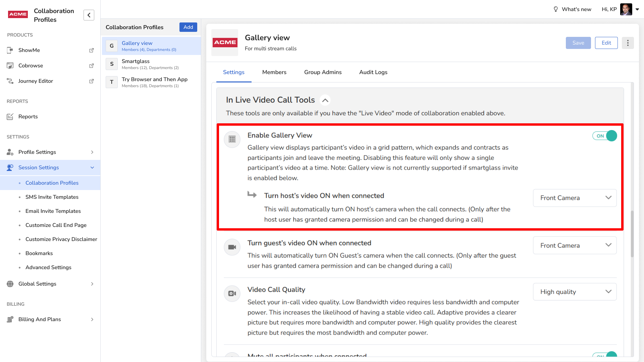This screenshot has height=362, width=644.
Task: Collapse sidebar with back arrow button
Action: pyautogui.click(x=89, y=15)
